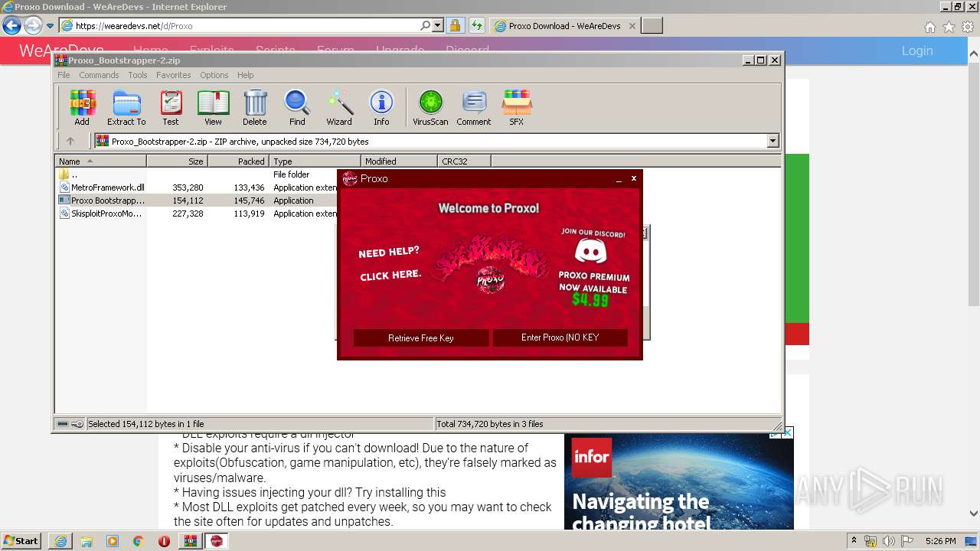Select the MetroFramework.dll file row
Viewport: 980px width, 551px height.
197,187
